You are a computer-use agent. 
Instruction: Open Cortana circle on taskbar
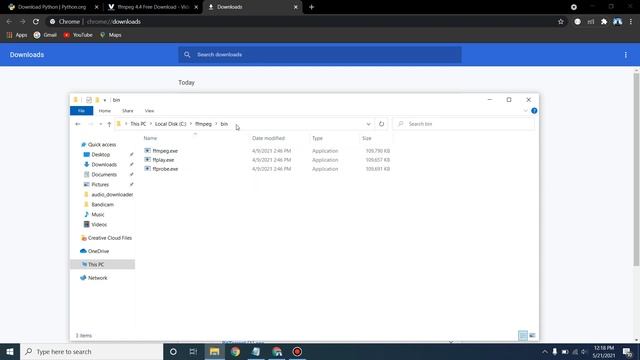click(x=173, y=351)
